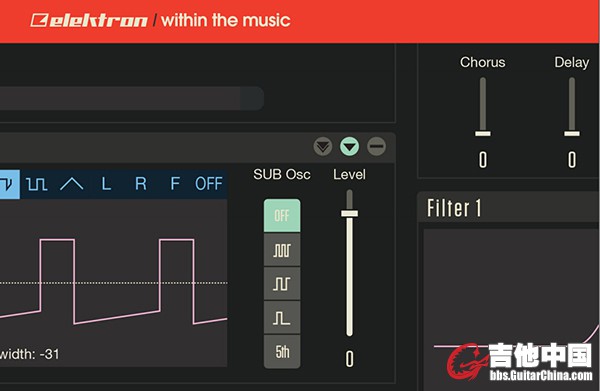Screen dimensions: 600x391
Task: Select SUB Osc single pulse wave
Action: [x=282, y=318]
